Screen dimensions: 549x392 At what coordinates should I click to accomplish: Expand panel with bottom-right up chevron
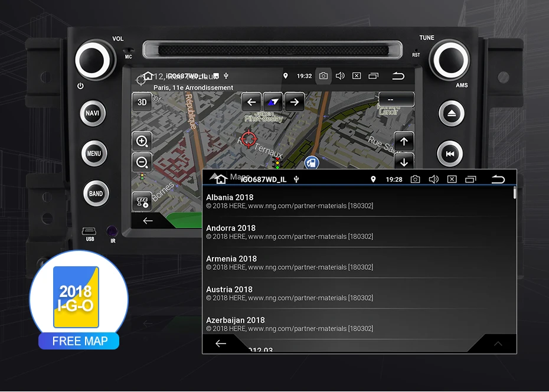pos(498,344)
